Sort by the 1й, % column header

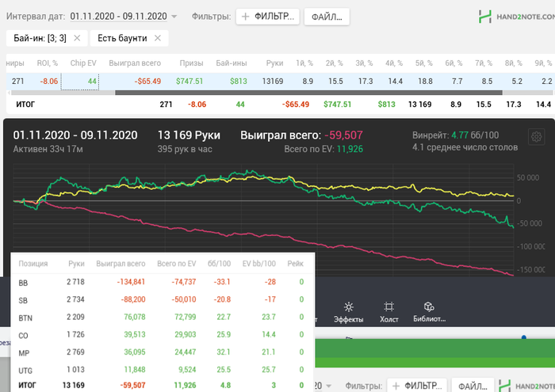coord(304,63)
